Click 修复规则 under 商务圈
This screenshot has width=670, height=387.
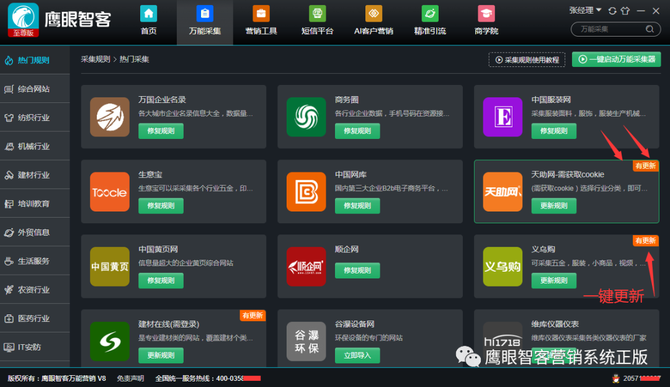pos(357,131)
